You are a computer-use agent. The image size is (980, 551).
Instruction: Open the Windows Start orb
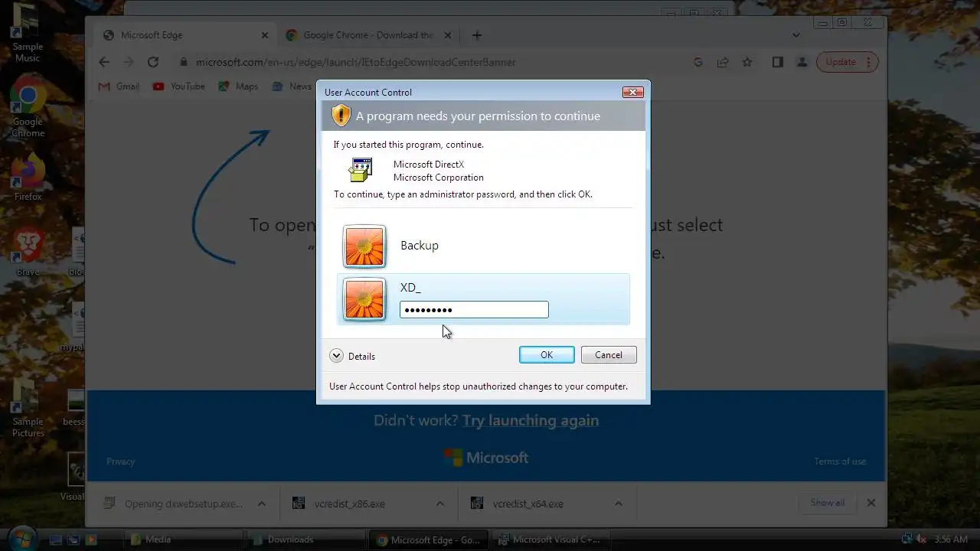click(21, 538)
